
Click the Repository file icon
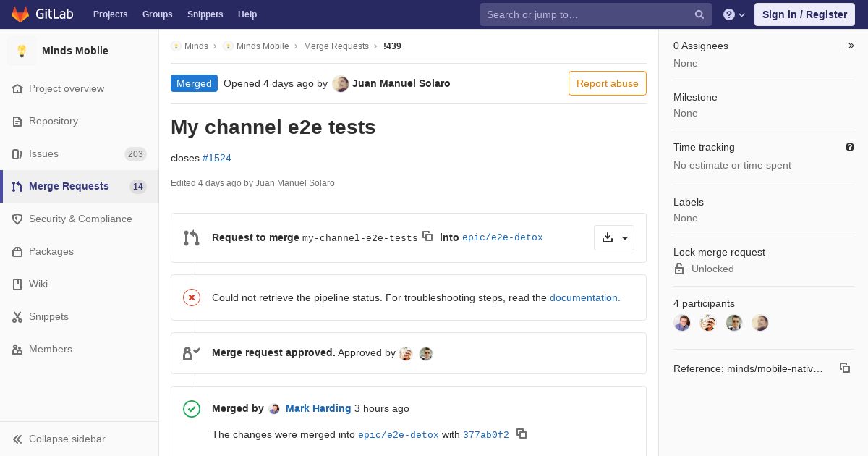pos(17,121)
